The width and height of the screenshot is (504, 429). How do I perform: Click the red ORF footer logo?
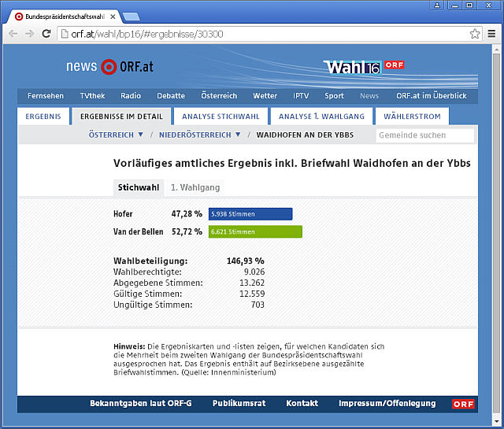pyautogui.click(x=463, y=404)
